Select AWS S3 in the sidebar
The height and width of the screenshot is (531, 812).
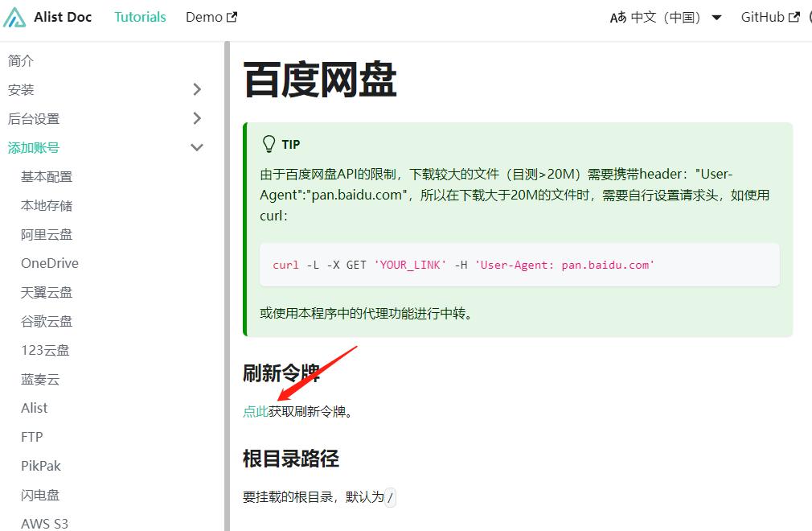tap(44, 523)
